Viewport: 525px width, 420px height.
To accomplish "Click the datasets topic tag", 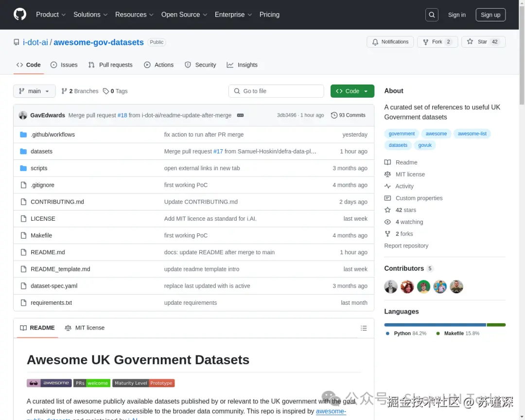I will [x=398, y=145].
